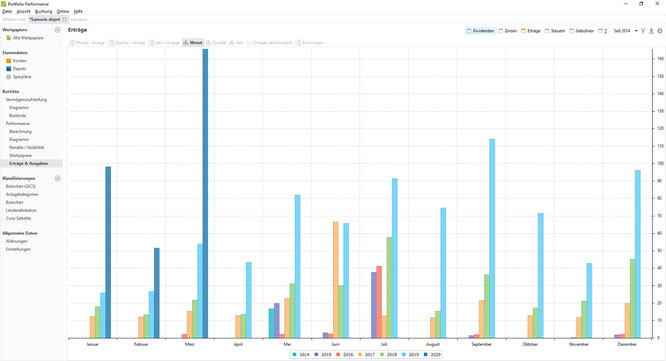This screenshot has height=361, width=666.
Task: Open Bestände report
Action: point(18,116)
